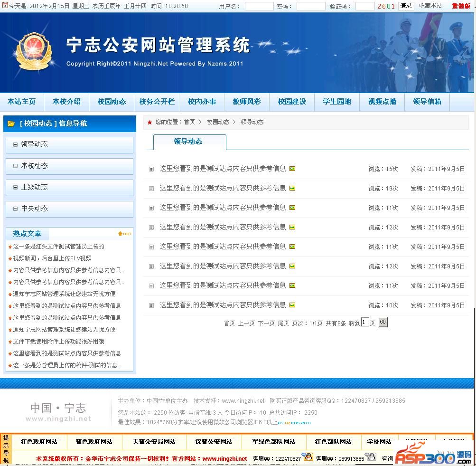The height and width of the screenshot is (466, 476).
Task: Click the QQ penguin icon after 959913885
Action: pyautogui.click(x=371, y=457)
